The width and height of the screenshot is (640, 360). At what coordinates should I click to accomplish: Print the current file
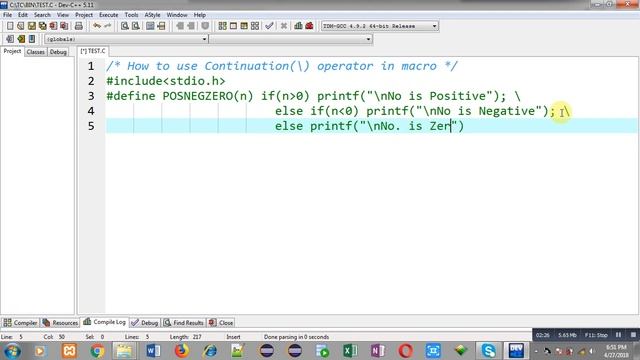[x=79, y=26]
